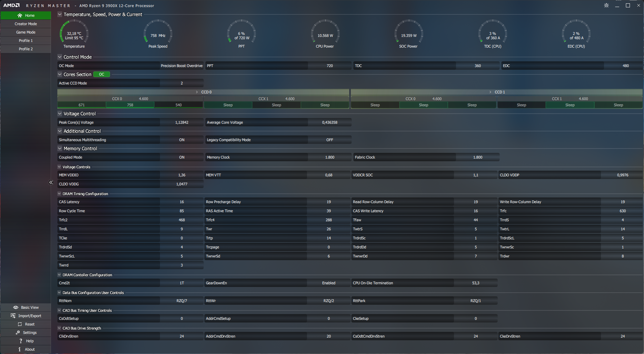This screenshot has width=644, height=354.
Task: Enable Legacy Compatibility Mode
Action: coord(329,140)
